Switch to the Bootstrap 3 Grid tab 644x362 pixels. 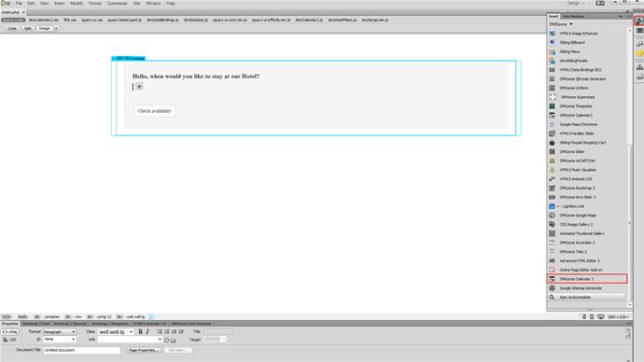(x=35, y=324)
